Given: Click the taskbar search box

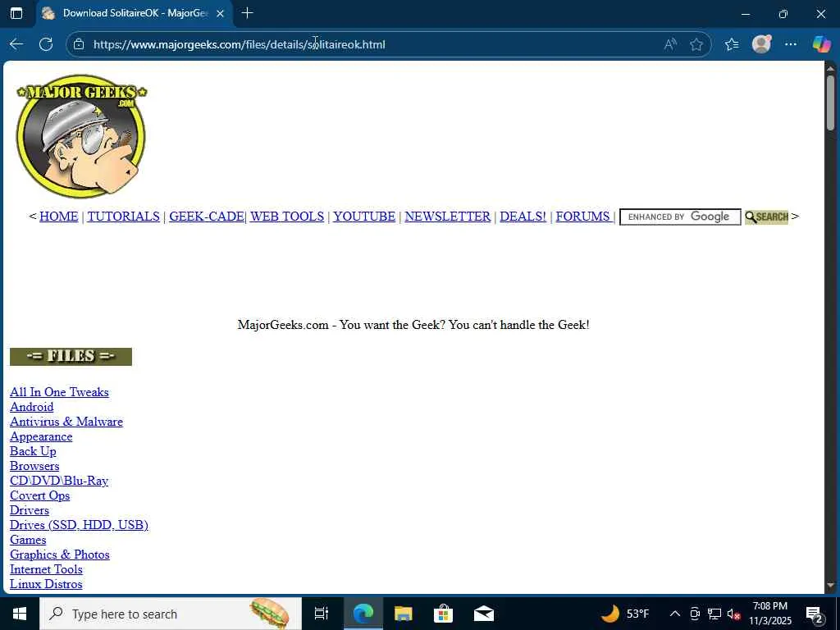Looking at the screenshot, I should (x=171, y=614).
